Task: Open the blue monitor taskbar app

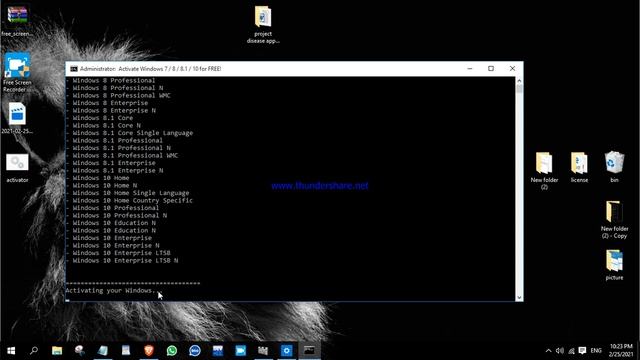Action: (x=218, y=351)
